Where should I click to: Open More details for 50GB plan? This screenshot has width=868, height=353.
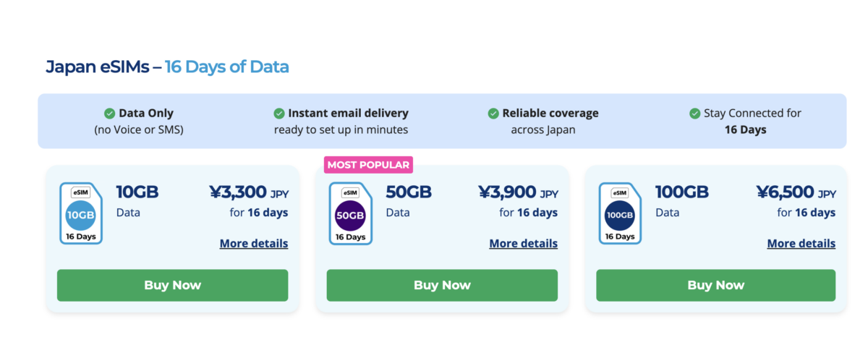click(523, 244)
